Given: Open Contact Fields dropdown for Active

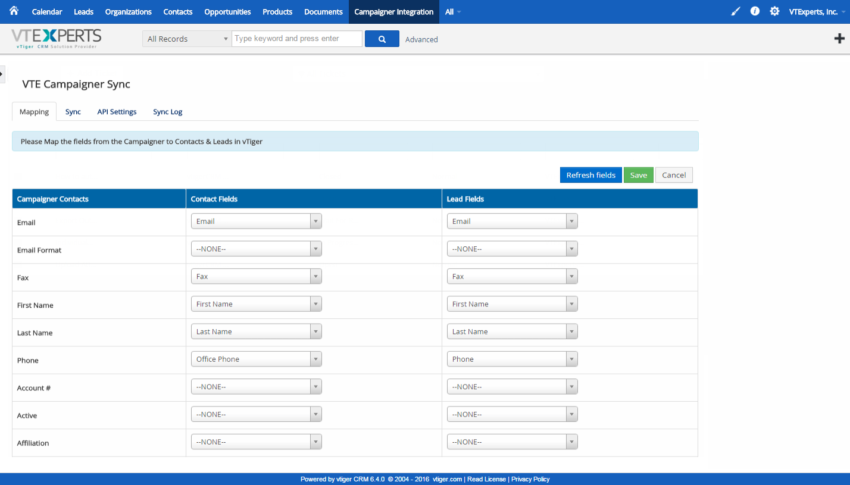Looking at the screenshot, I should (x=256, y=415).
